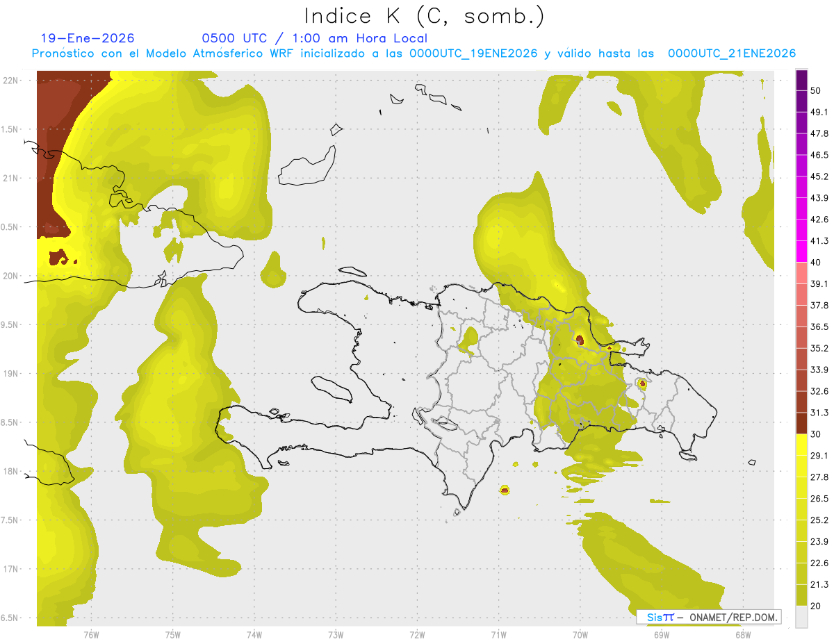
Task: Click the legend value '25.2'
Action: [x=819, y=520]
